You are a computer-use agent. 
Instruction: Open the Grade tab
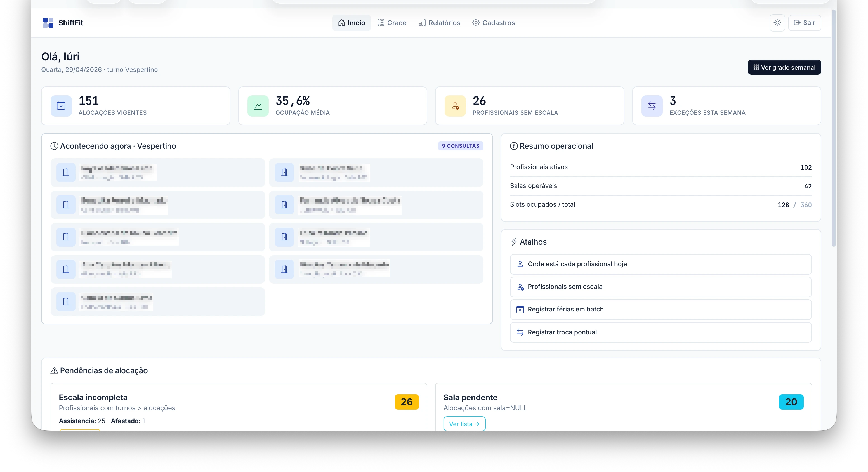click(x=391, y=23)
